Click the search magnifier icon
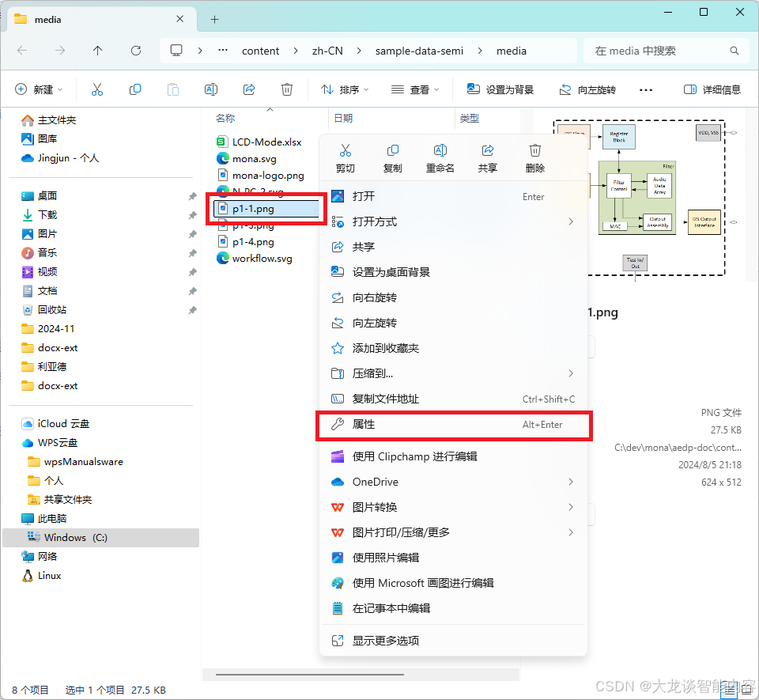759x700 pixels. pyautogui.click(x=734, y=51)
